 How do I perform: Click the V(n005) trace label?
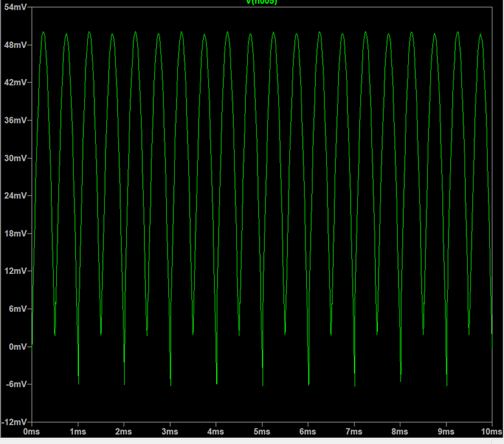coord(261,2)
